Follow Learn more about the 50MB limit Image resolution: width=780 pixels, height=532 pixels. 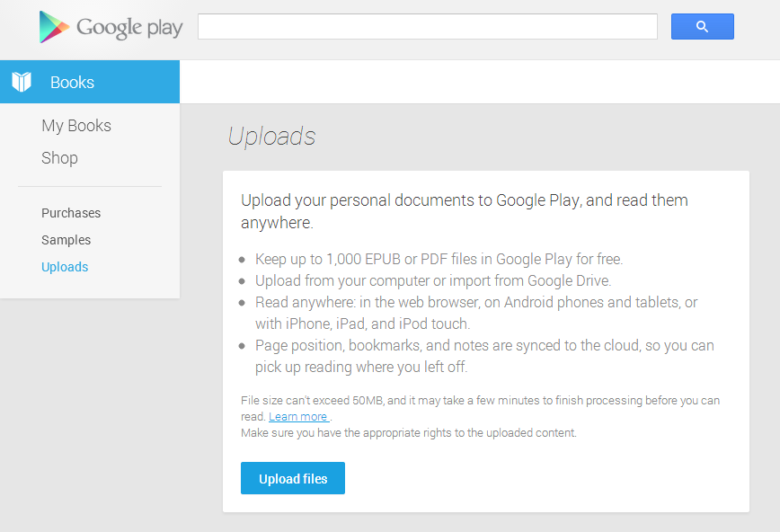click(297, 416)
